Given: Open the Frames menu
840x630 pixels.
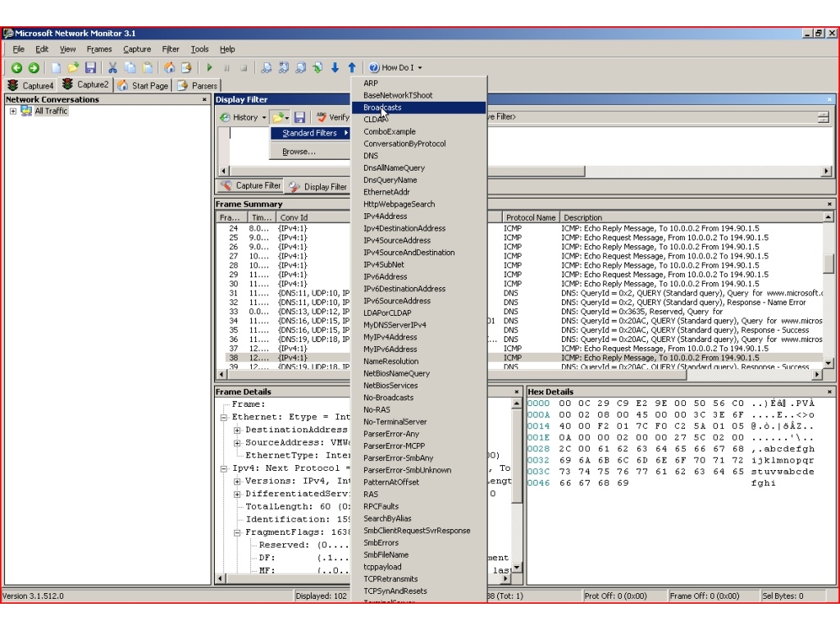Looking at the screenshot, I should point(99,48).
